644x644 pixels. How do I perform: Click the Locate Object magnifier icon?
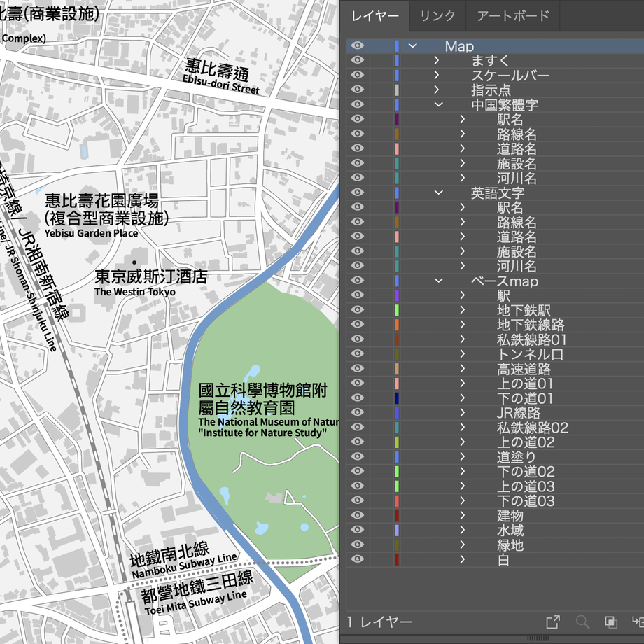(582, 622)
